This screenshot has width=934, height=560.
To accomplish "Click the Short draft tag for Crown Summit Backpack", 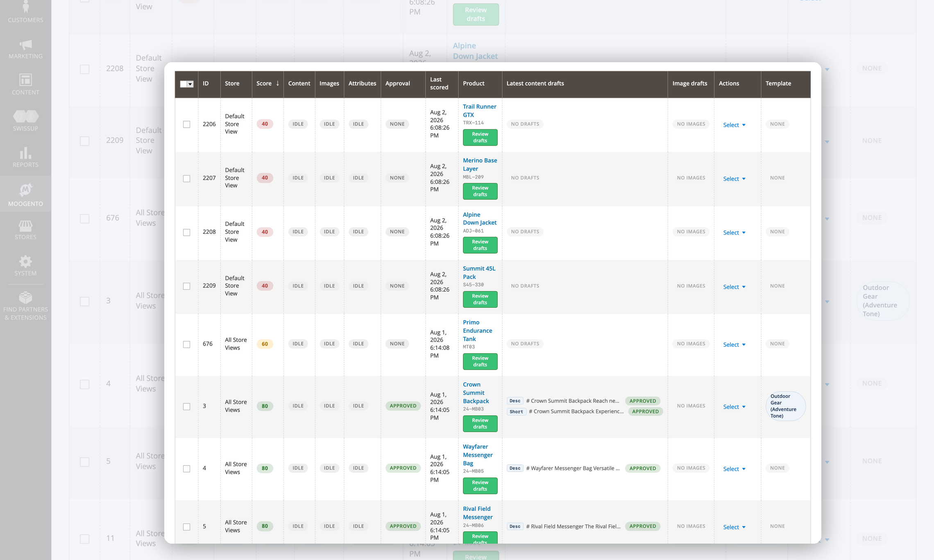I will tap(516, 411).
